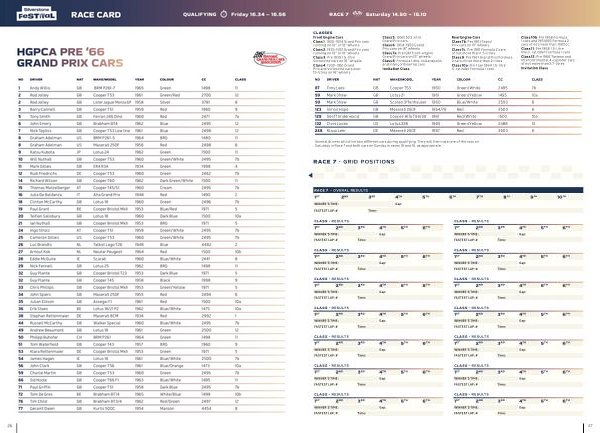The height and width of the screenshot is (433, 600).
Task: Select colour 'Blue/Orange' in John Clark row
Action: [171, 366]
